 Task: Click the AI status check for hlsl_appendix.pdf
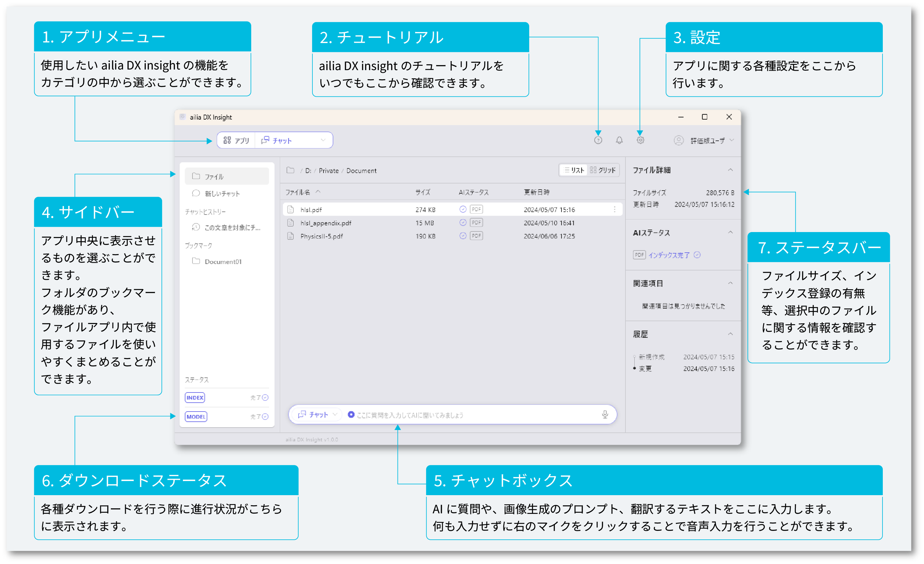click(x=463, y=223)
